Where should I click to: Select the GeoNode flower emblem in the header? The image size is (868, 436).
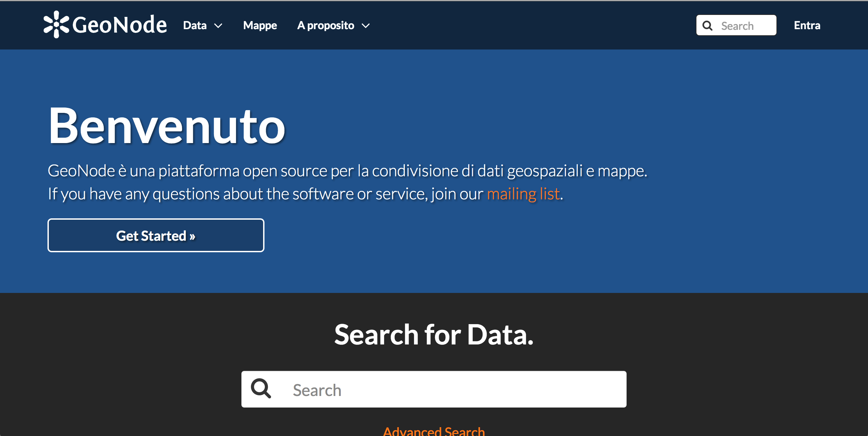point(56,25)
